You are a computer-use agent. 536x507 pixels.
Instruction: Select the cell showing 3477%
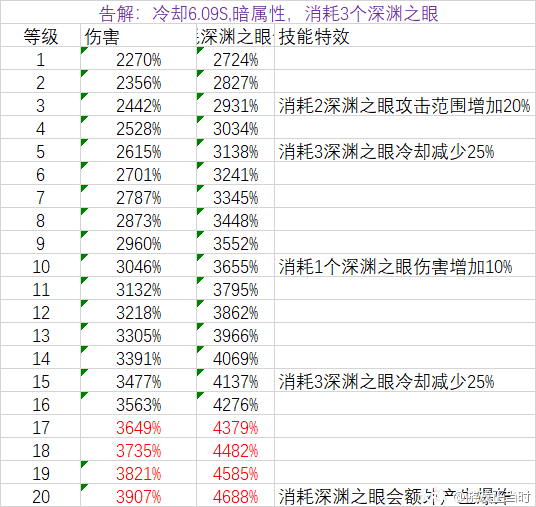tap(138, 380)
